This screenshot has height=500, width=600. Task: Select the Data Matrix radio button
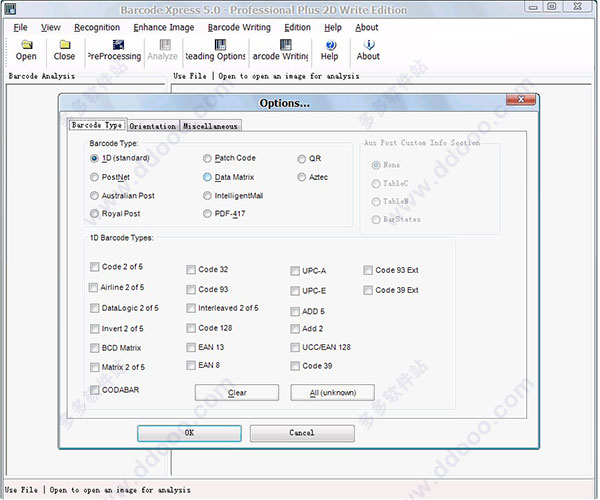(207, 177)
